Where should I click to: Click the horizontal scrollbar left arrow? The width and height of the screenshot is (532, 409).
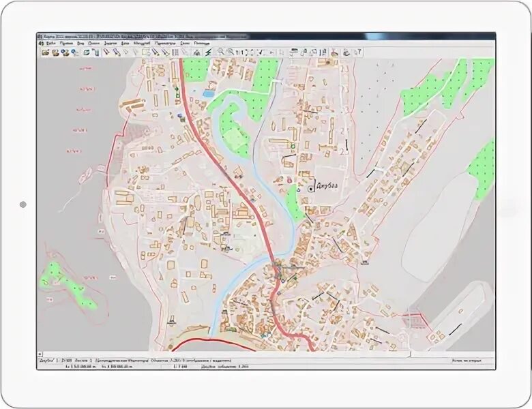(40, 354)
